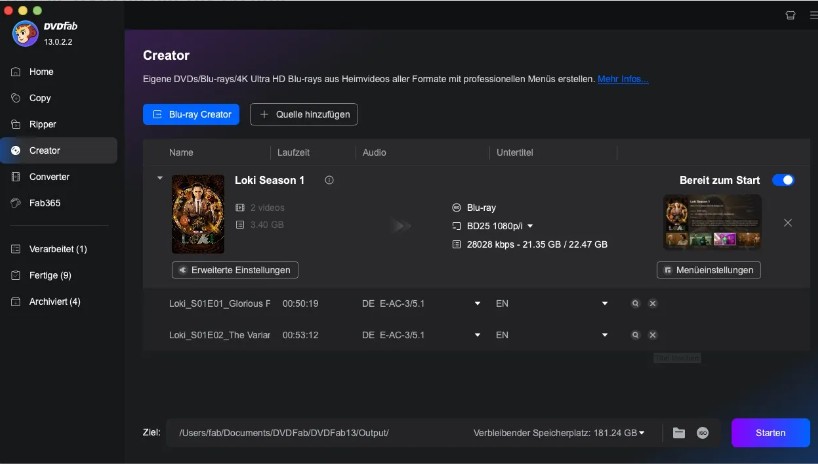Click the Name column header
Image resolution: width=818 pixels, height=464 pixels.
(181, 152)
